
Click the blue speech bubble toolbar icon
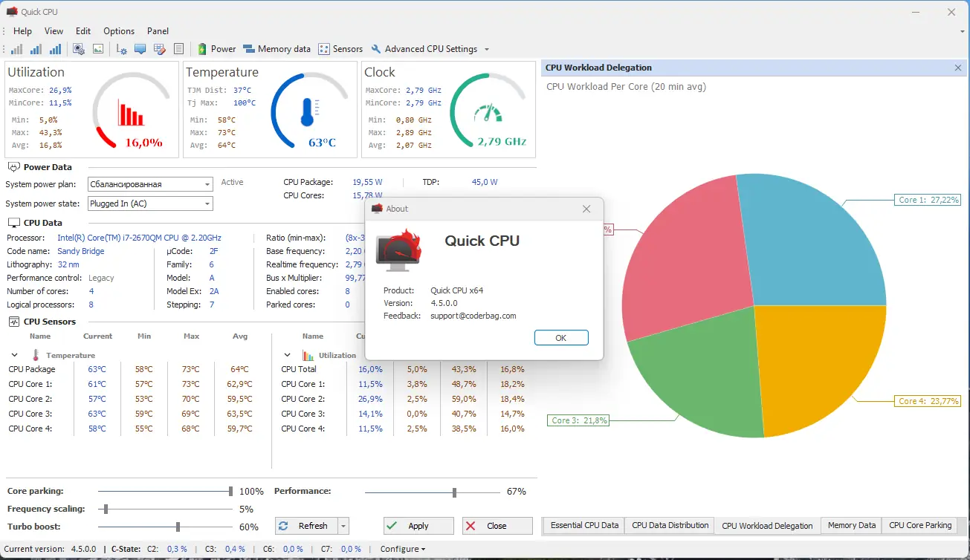140,49
